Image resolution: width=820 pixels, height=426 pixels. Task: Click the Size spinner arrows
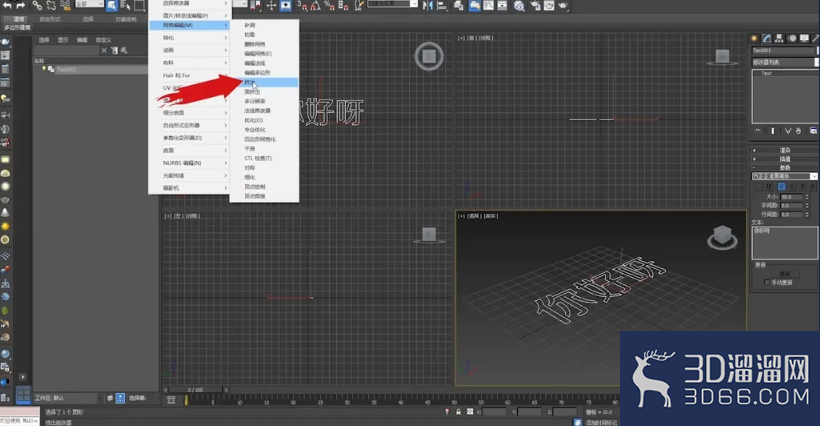(x=807, y=197)
